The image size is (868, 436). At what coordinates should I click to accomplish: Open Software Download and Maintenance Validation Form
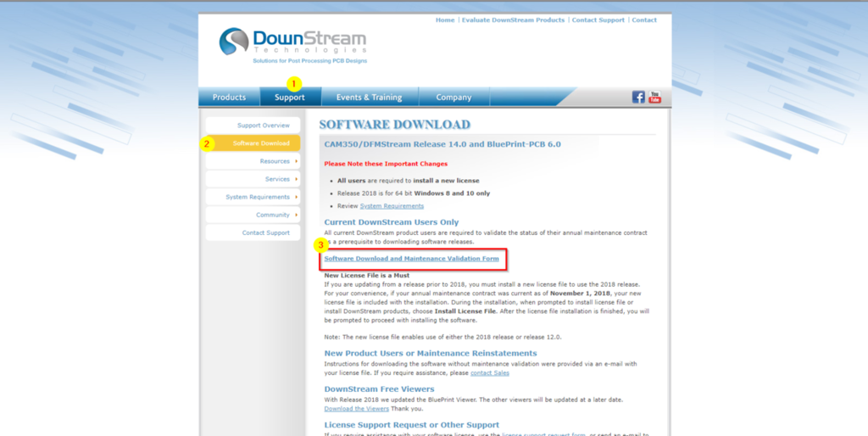(411, 259)
